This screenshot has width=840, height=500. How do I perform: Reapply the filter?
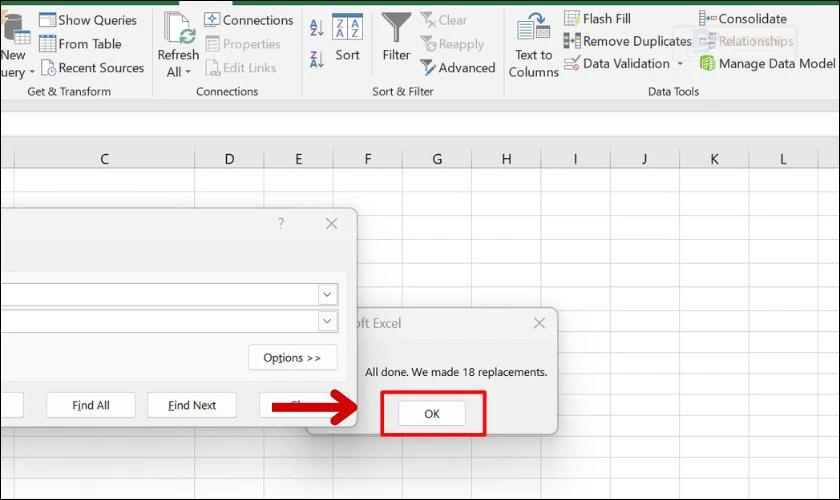pos(452,44)
